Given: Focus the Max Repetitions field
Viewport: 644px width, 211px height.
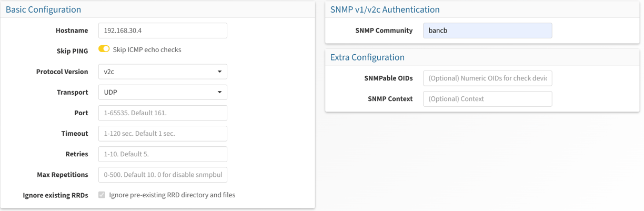Looking at the screenshot, I should [x=163, y=175].
